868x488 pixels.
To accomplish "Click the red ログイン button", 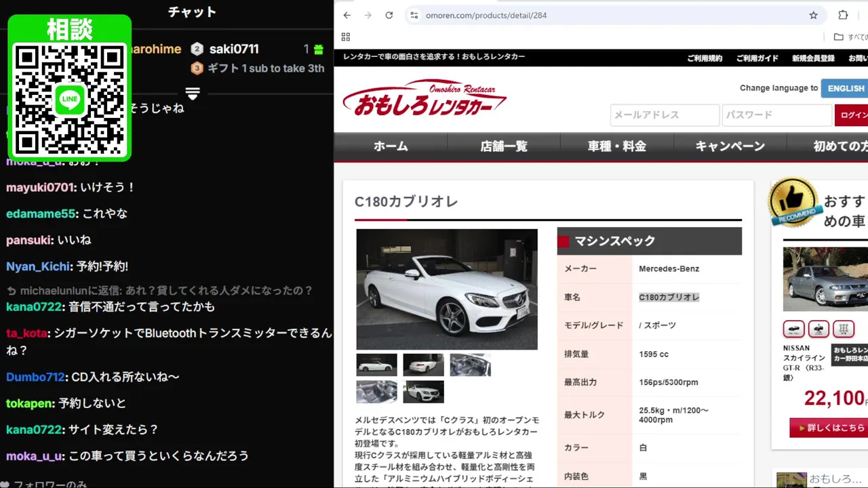I will (852, 115).
